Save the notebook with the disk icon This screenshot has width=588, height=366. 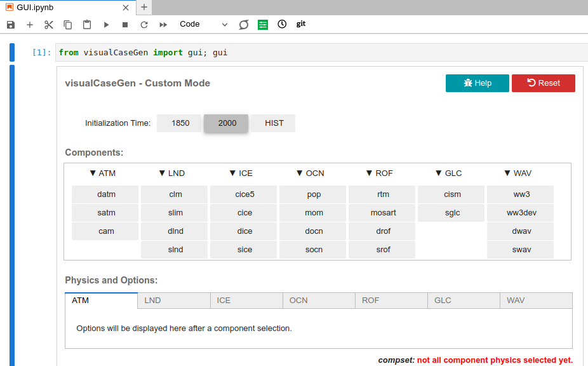point(10,25)
